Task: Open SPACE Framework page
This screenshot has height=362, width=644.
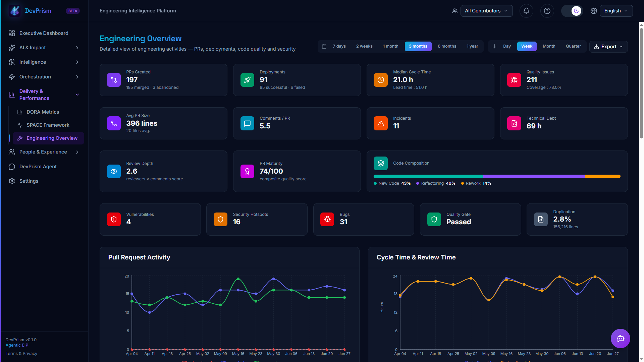Action: tap(48, 125)
